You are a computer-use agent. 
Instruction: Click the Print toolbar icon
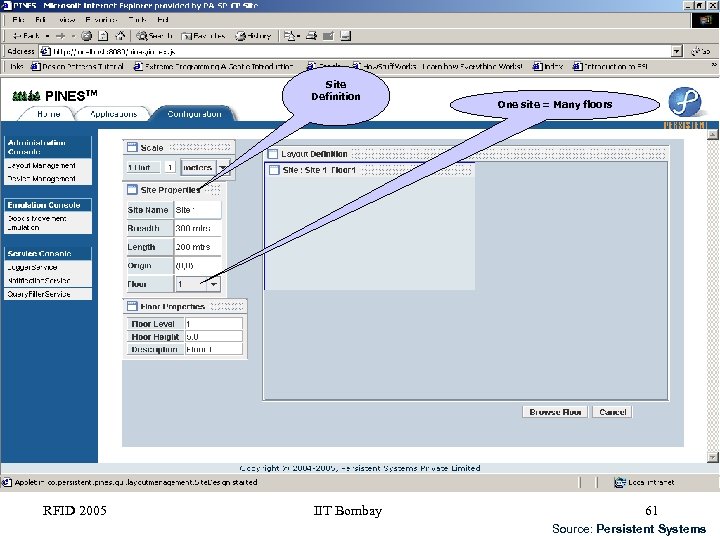[x=311, y=35]
